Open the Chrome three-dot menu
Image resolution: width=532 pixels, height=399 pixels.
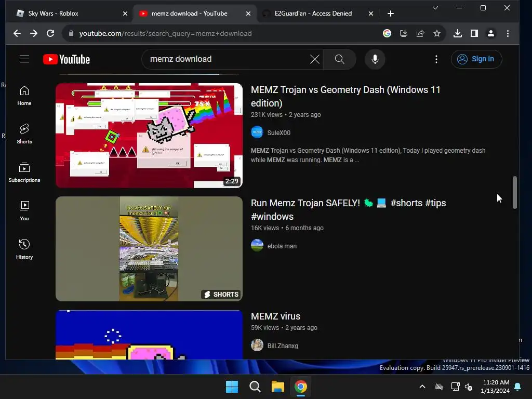tap(508, 33)
